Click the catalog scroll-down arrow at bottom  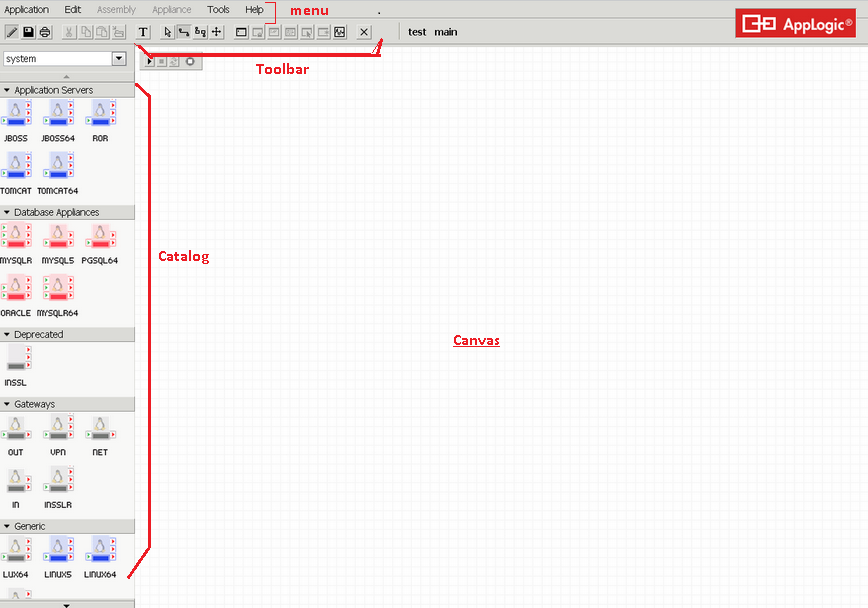pos(66,605)
